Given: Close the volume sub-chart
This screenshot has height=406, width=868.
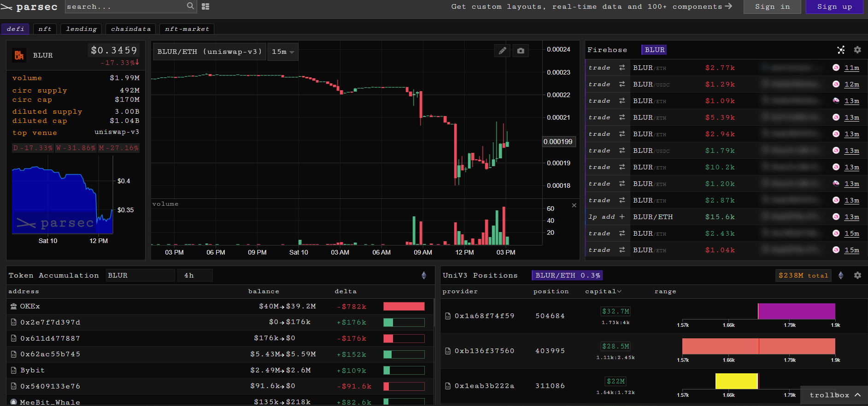Looking at the screenshot, I should (x=574, y=205).
